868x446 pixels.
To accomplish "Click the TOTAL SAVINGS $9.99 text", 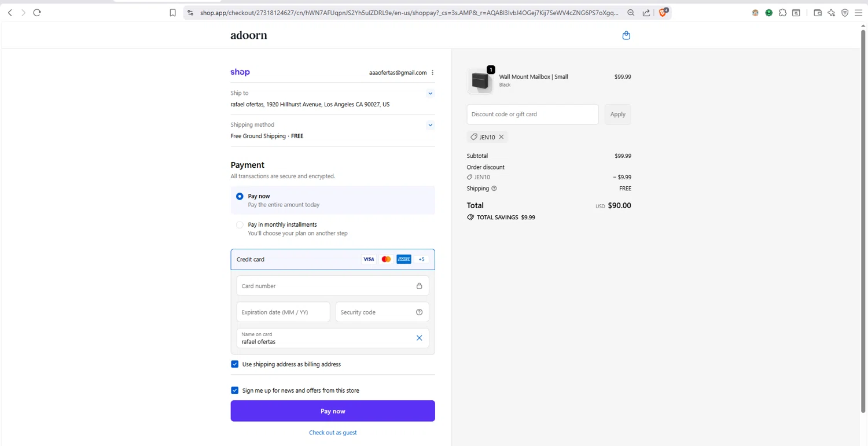I will [506, 218].
